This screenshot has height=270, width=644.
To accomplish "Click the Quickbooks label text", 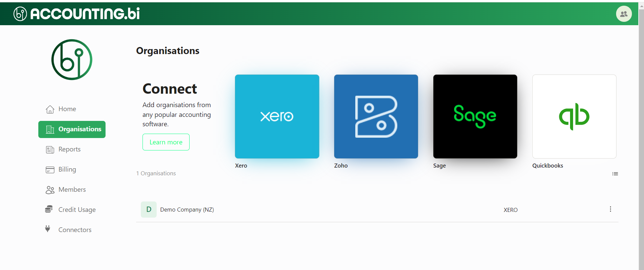I will [548, 166].
